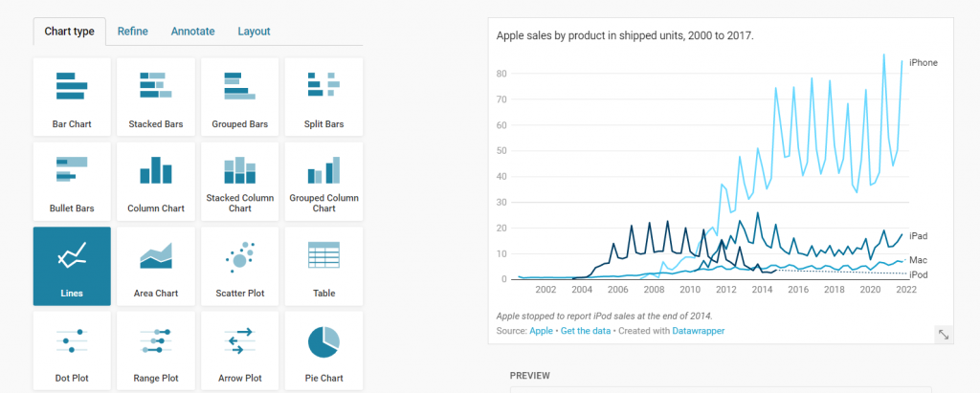Select the Pie Chart icon
The image size is (980, 393).
pyautogui.click(x=323, y=350)
